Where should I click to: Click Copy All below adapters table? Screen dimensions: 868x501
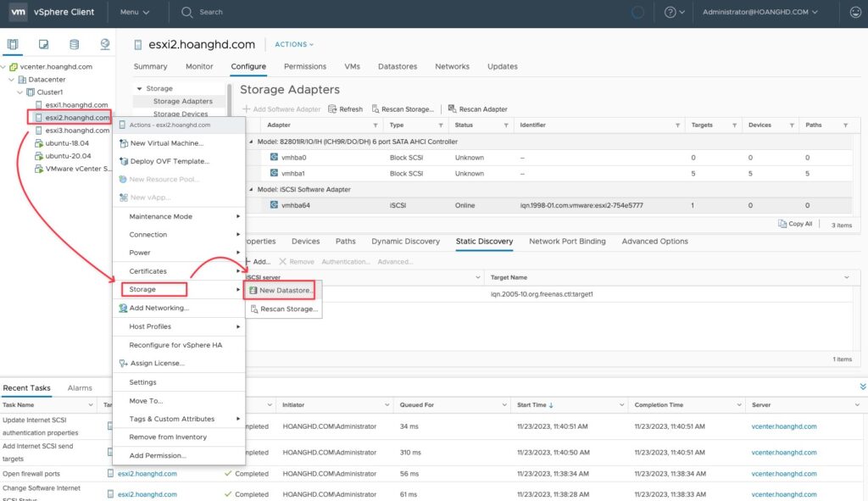point(795,224)
